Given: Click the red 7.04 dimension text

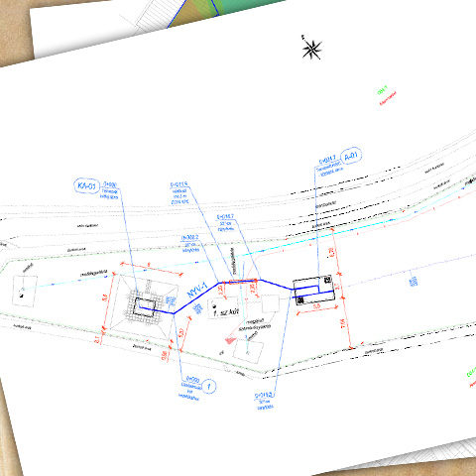Looking at the screenshot, I should 343,324.
